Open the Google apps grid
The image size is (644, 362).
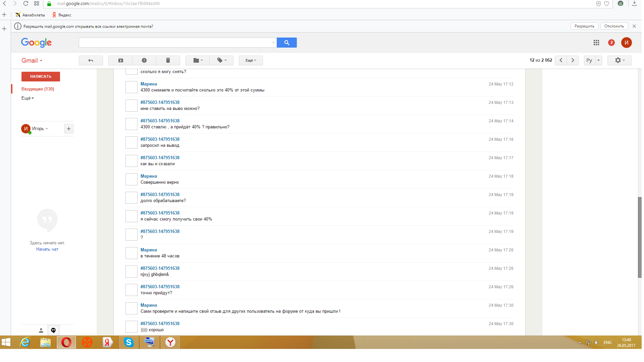tap(596, 43)
